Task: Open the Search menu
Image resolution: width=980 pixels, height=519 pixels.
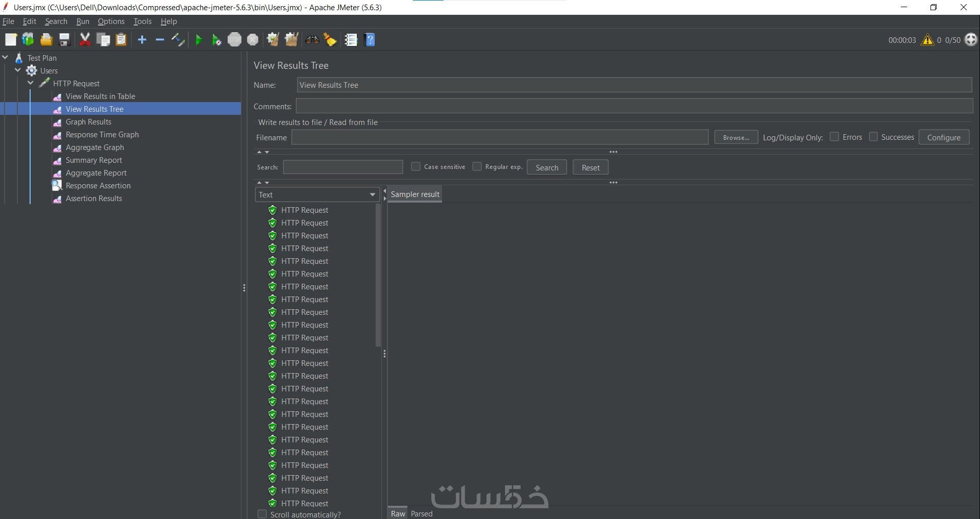Action: pyautogui.click(x=56, y=21)
